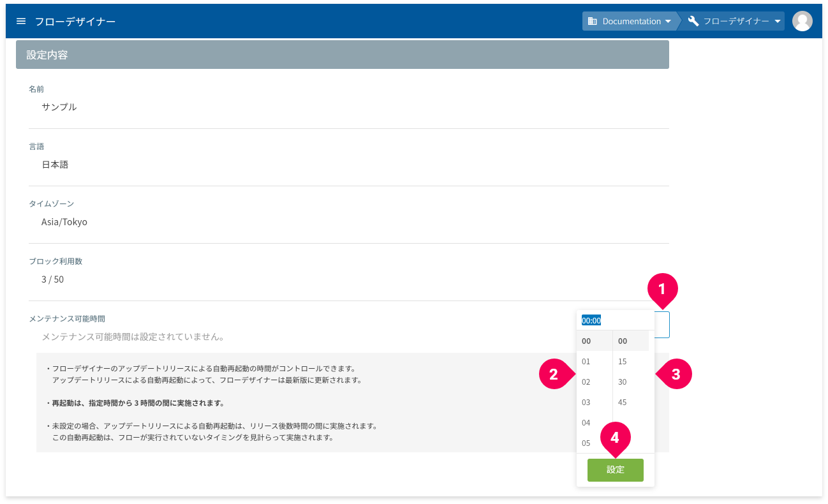The image size is (828, 504).
Task: Select minute 15 in the picker
Action: click(631, 361)
